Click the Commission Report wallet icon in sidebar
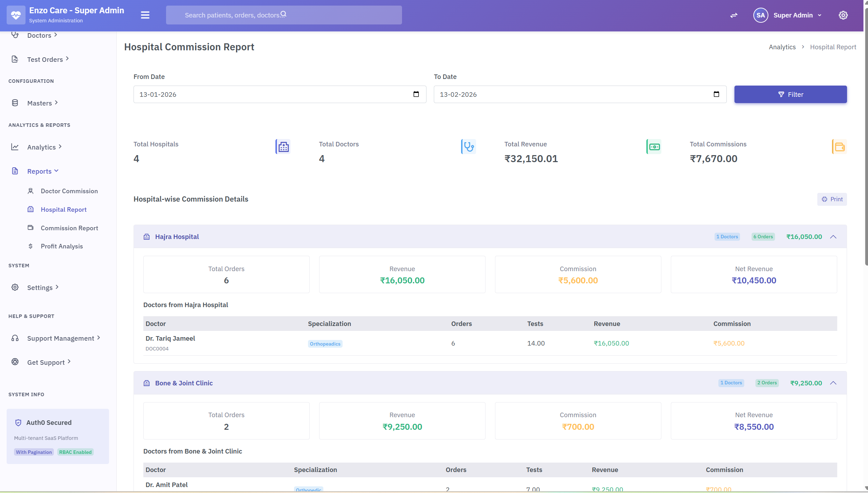Image resolution: width=868 pixels, height=493 pixels. click(x=31, y=228)
